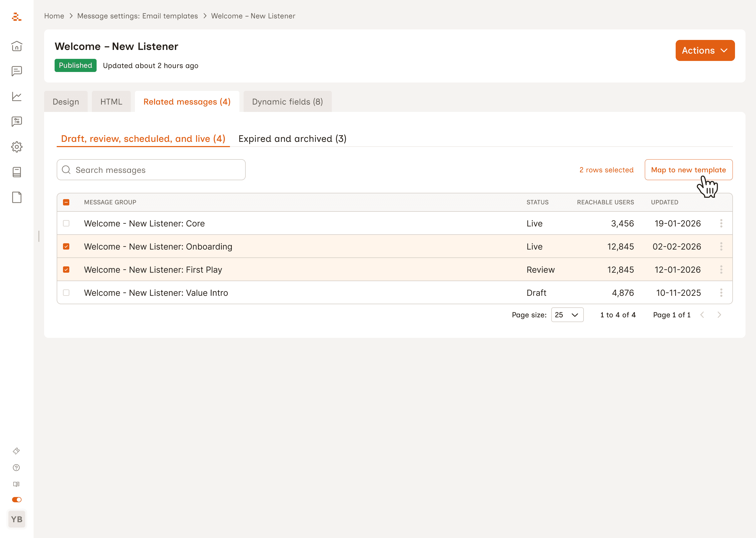
Task: Open the blank document page icon in the sidebar
Action: [17, 198]
